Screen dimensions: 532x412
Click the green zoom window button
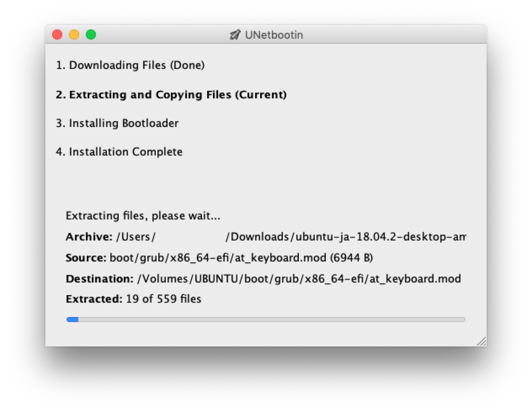point(91,35)
